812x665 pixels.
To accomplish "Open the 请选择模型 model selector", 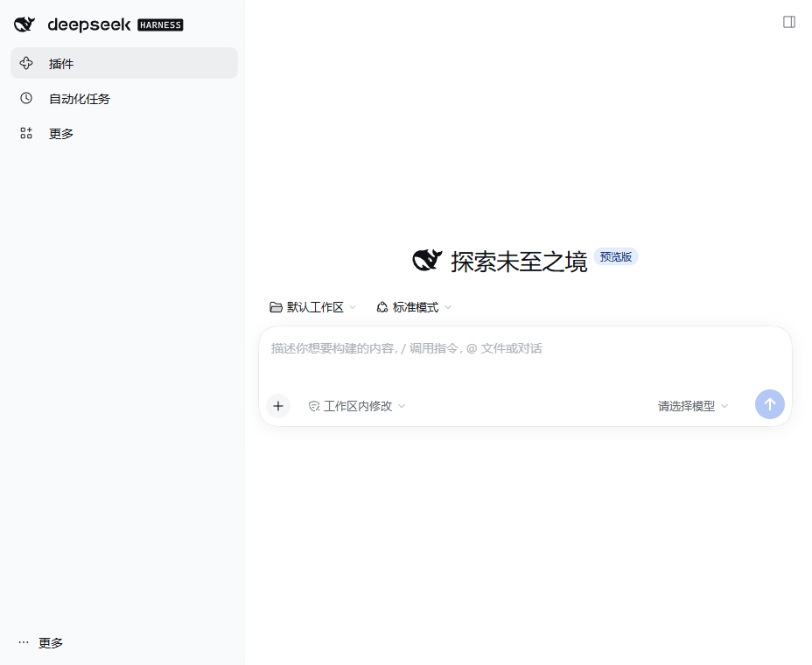I will 693,406.
